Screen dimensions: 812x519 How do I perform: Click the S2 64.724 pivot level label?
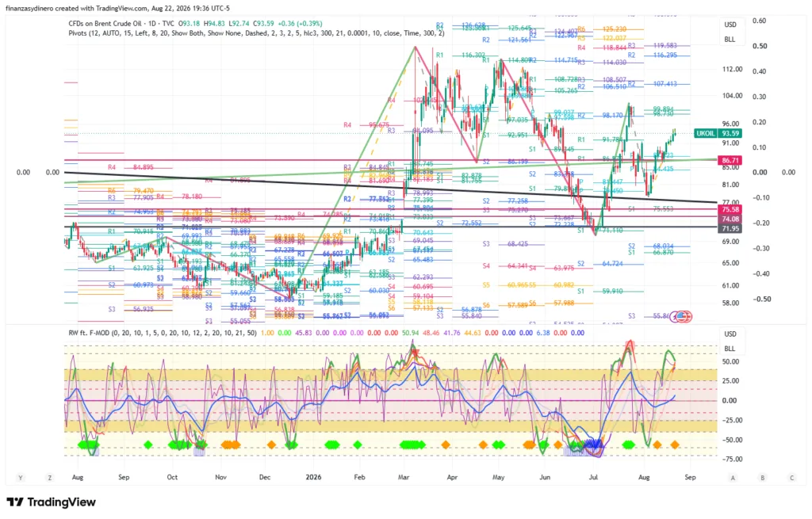[x=600, y=264]
